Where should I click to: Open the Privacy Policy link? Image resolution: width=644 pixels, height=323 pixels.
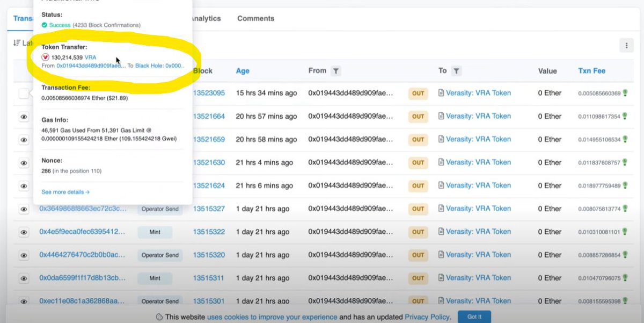coord(427,317)
